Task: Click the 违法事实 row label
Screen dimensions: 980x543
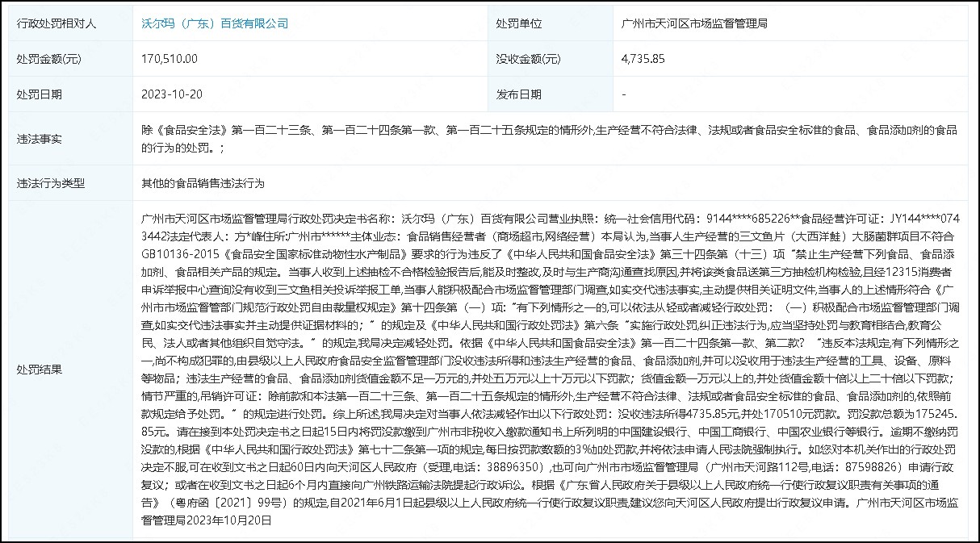Action: point(40,139)
